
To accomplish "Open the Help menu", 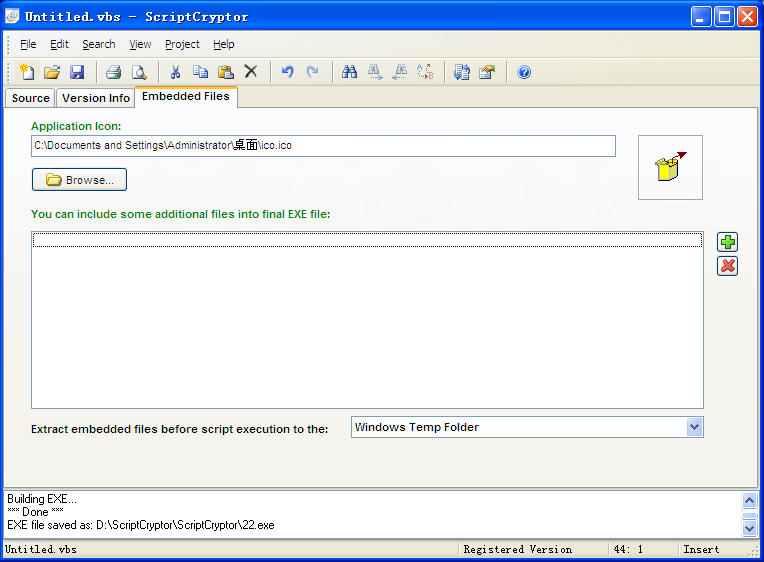I will 224,44.
